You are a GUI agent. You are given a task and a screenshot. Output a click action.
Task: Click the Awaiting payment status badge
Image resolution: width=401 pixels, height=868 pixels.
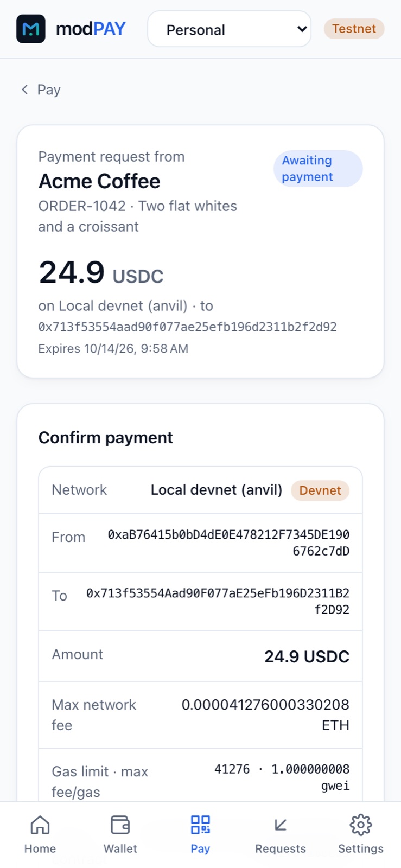pyautogui.click(x=318, y=169)
